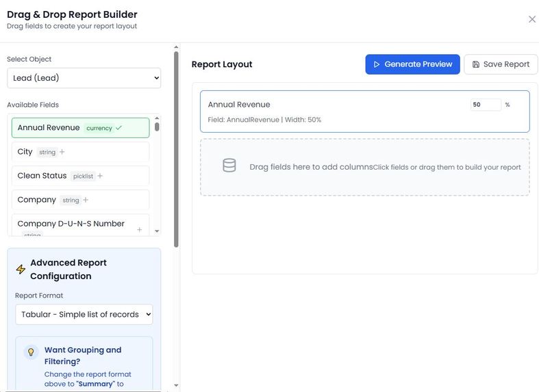Click the Save Report button

click(501, 64)
